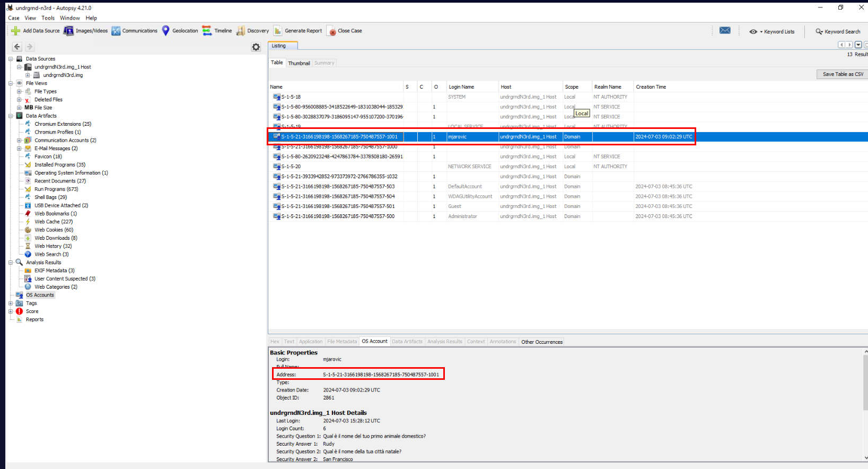Open the Keyword Lists dropdown arrow
868x469 pixels.
click(x=761, y=32)
